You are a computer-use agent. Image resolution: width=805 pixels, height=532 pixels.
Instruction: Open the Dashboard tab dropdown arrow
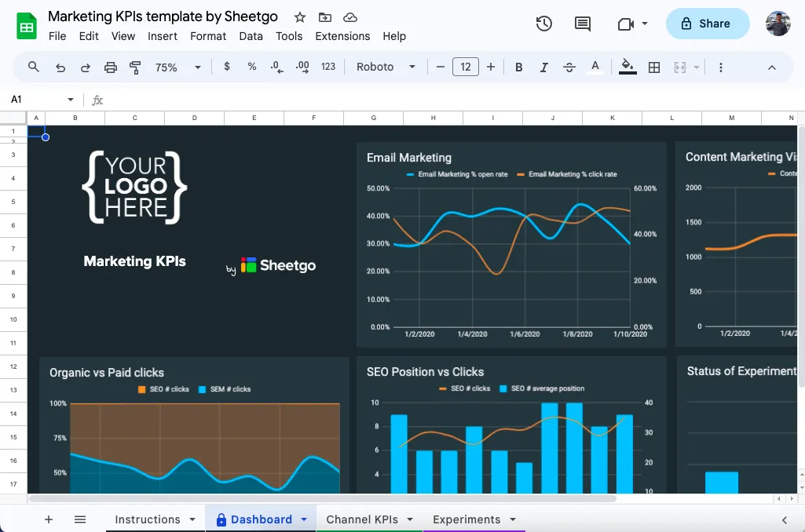pos(304,519)
